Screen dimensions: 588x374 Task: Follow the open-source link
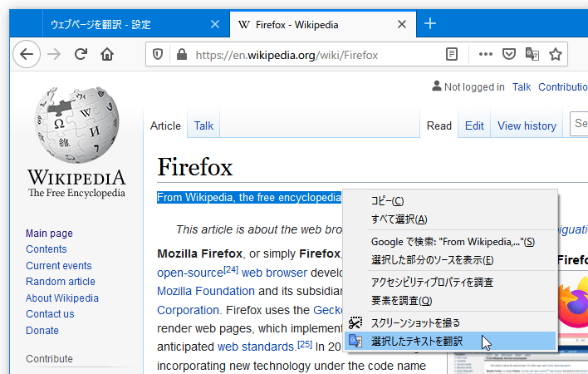(190, 273)
